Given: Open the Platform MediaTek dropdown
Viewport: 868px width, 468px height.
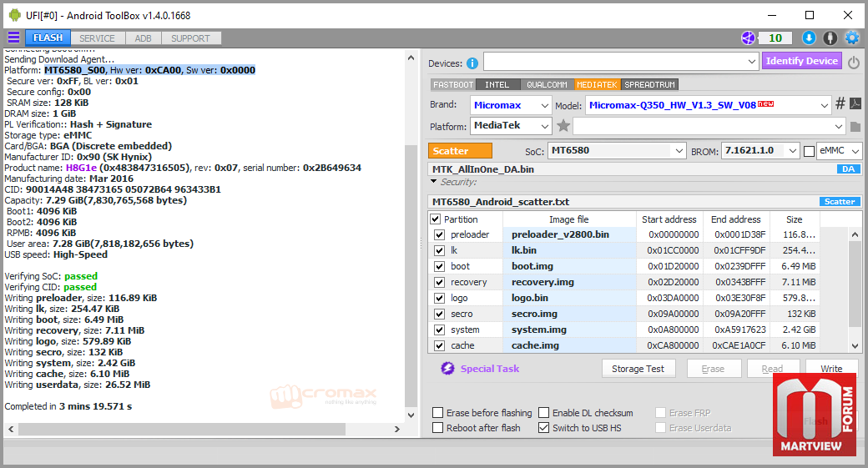Looking at the screenshot, I should click(511, 126).
